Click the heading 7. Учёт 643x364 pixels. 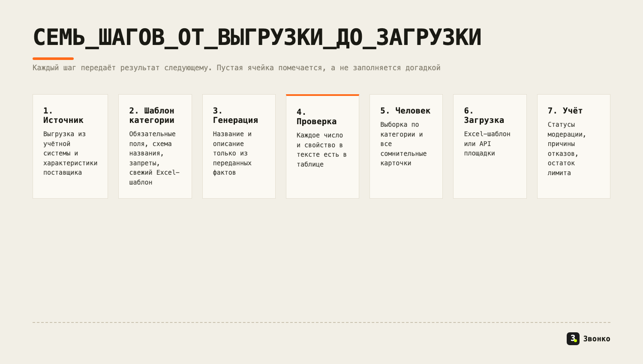[x=565, y=110]
